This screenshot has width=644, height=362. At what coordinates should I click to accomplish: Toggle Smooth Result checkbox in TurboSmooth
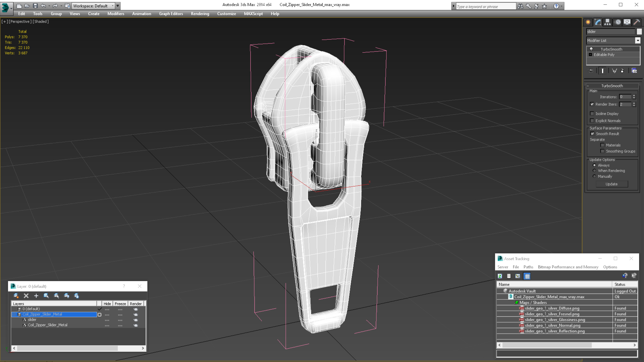coord(592,133)
